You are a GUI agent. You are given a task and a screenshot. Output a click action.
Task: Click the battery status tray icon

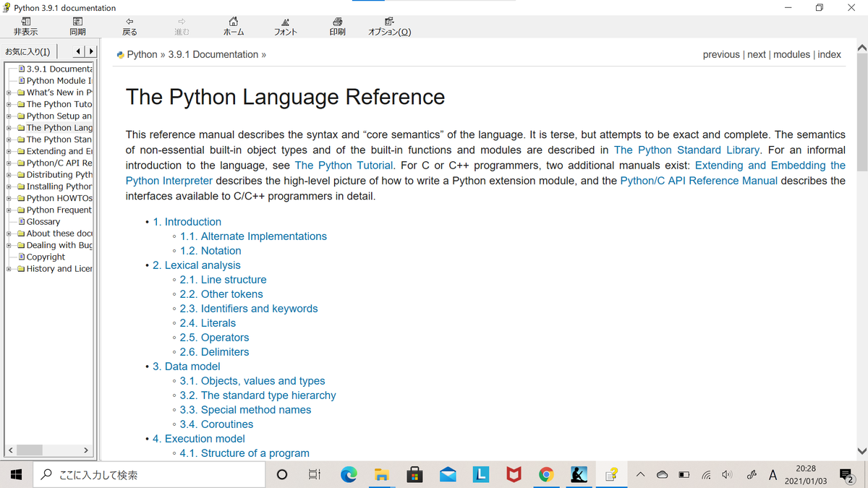(x=684, y=475)
